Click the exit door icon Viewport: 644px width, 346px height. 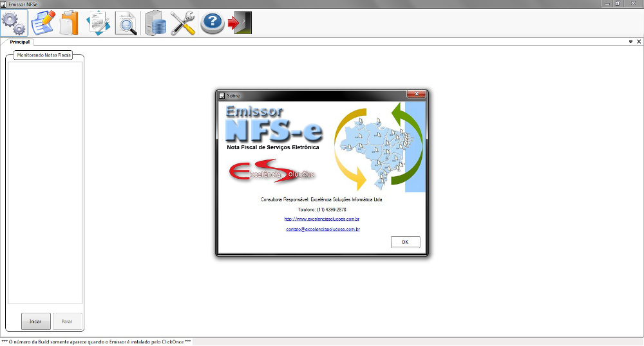(x=240, y=23)
